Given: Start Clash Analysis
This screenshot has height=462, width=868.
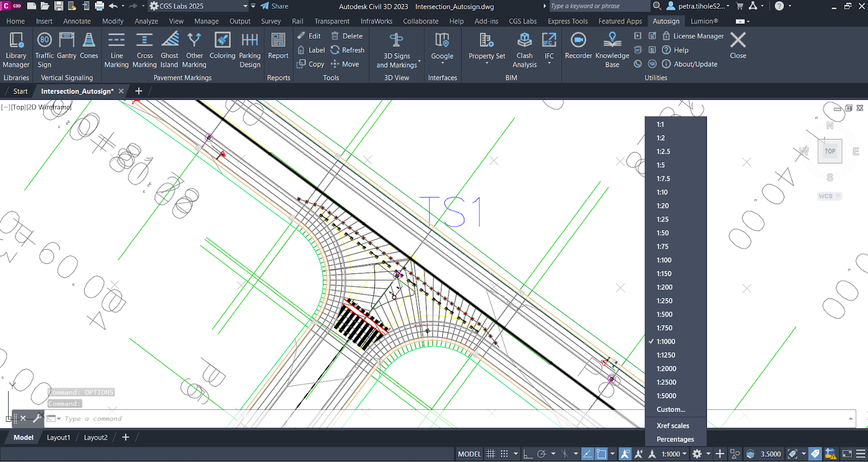Looking at the screenshot, I should point(525,49).
